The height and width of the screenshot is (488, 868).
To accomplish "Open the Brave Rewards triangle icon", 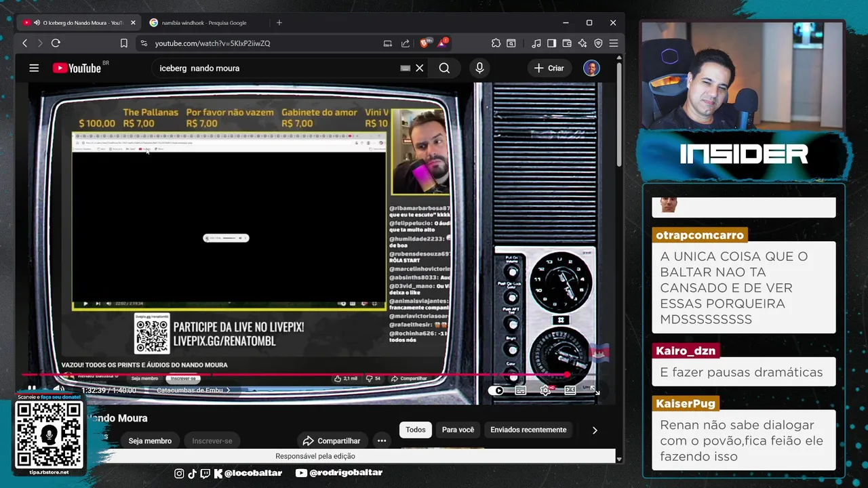I will coord(442,43).
